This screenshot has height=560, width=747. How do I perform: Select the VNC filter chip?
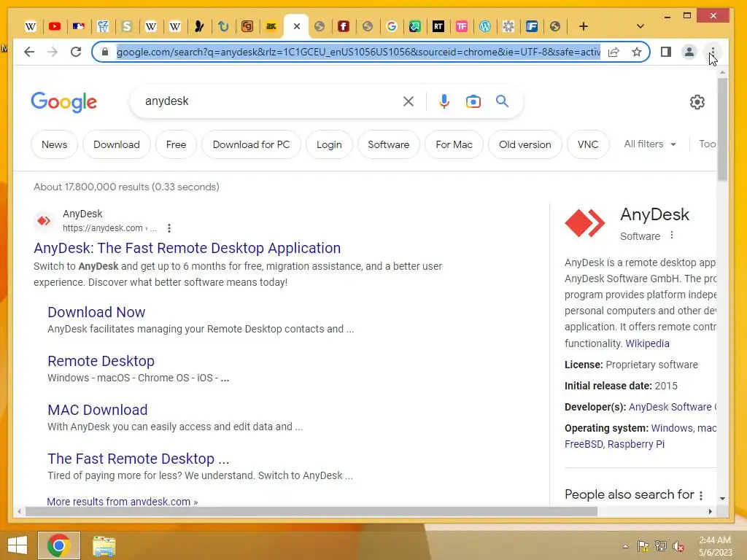[588, 144]
